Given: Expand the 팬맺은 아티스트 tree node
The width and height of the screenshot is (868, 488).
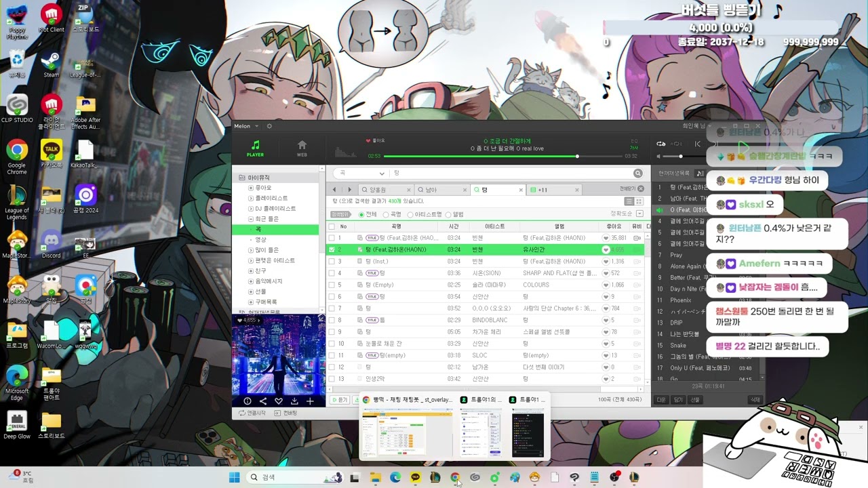Looking at the screenshot, I should 251,260.
